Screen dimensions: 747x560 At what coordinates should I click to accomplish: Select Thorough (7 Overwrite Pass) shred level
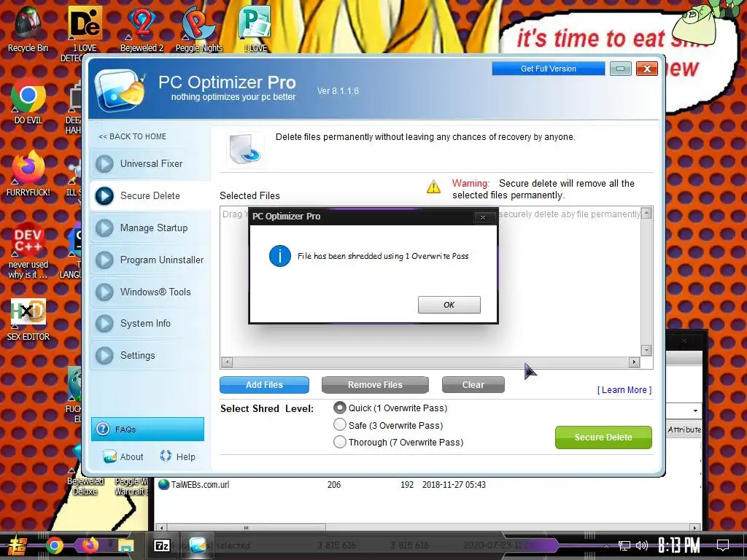340,442
